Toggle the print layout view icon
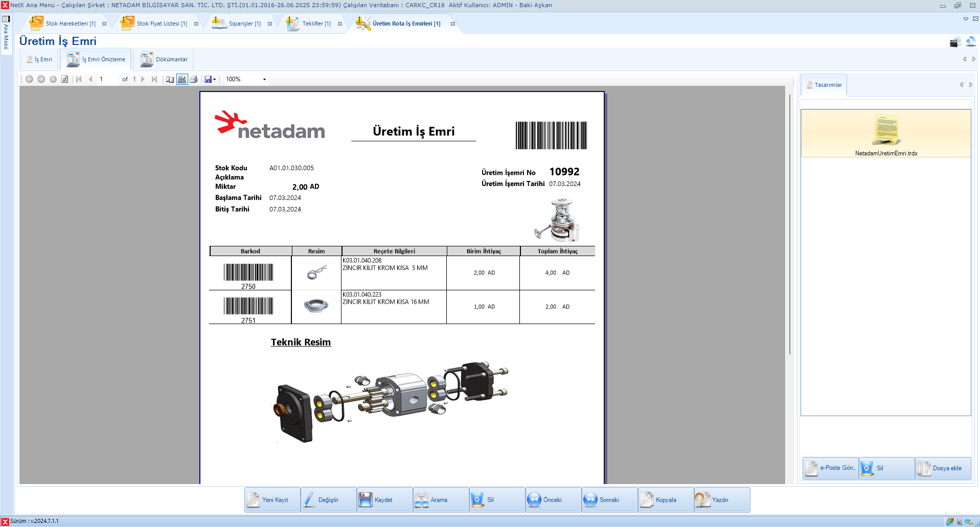The height and width of the screenshot is (527, 980). tap(182, 79)
